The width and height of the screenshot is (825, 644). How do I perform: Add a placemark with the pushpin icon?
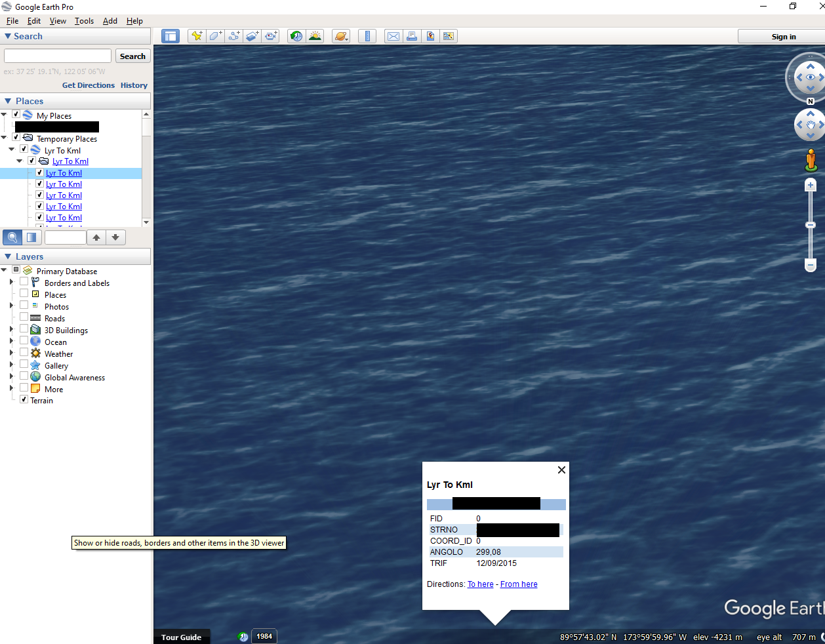click(197, 36)
